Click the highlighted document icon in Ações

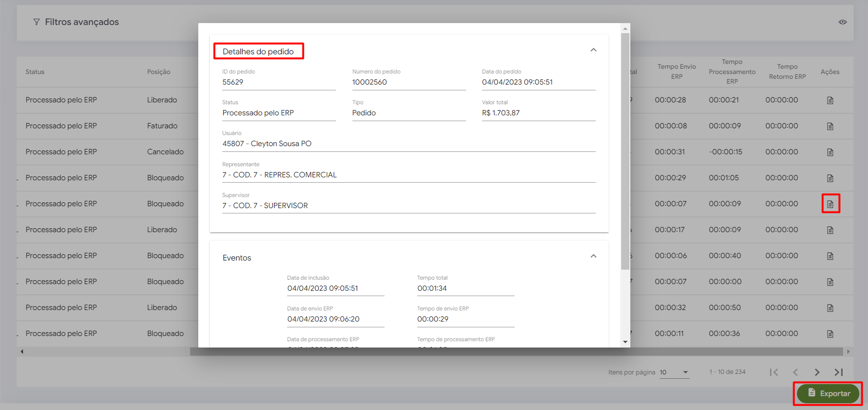click(x=830, y=204)
